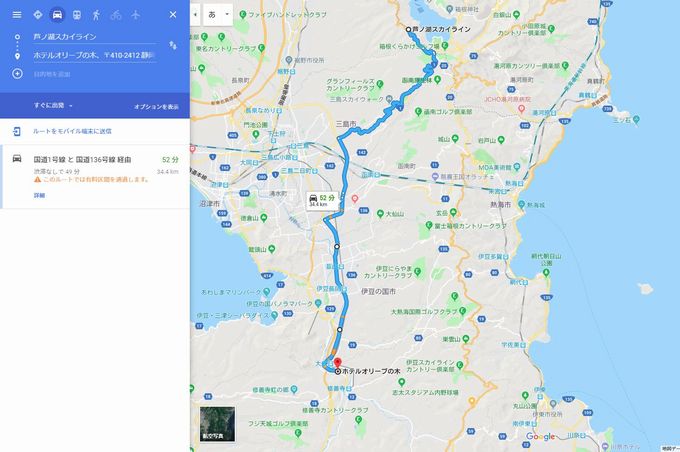Edit the 芦ノ湖スカイライン starting point field
Image resolution: width=680 pixels, height=452 pixels.
click(95, 37)
